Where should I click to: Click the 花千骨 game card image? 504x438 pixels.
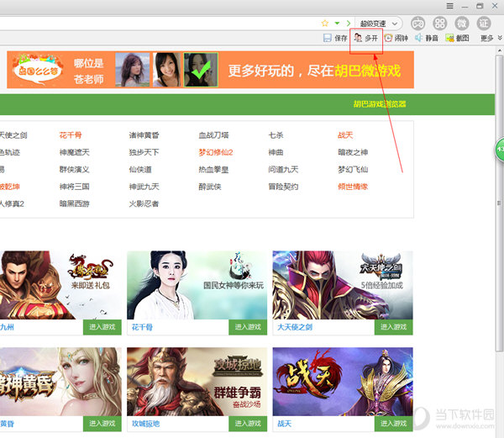(197, 285)
